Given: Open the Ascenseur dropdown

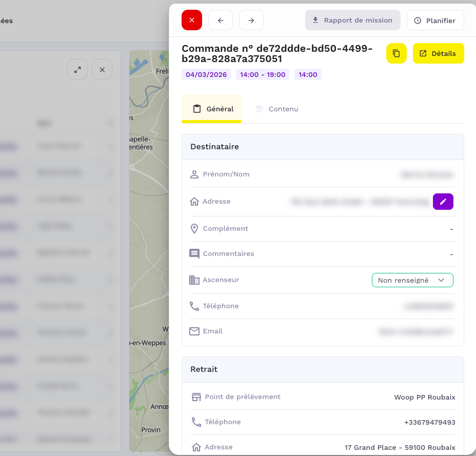Looking at the screenshot, I should pyautogui.click(x=412, y=280).
